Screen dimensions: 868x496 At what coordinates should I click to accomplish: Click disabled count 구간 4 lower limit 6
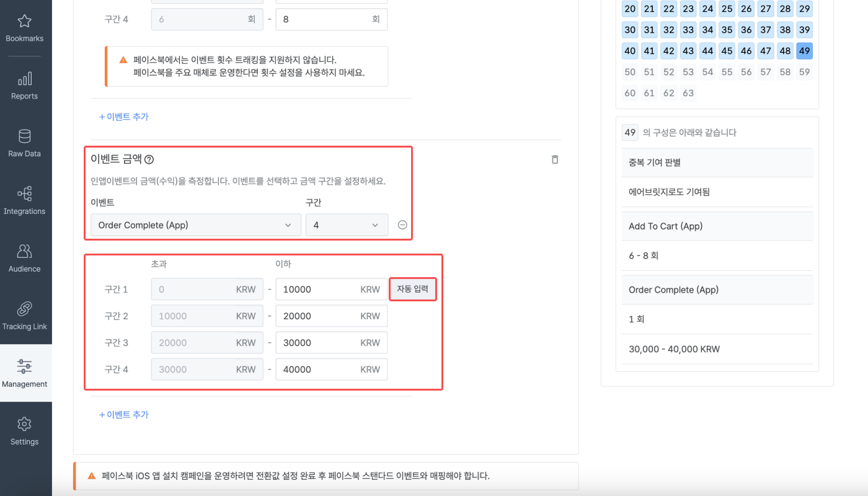click(207, 19)
